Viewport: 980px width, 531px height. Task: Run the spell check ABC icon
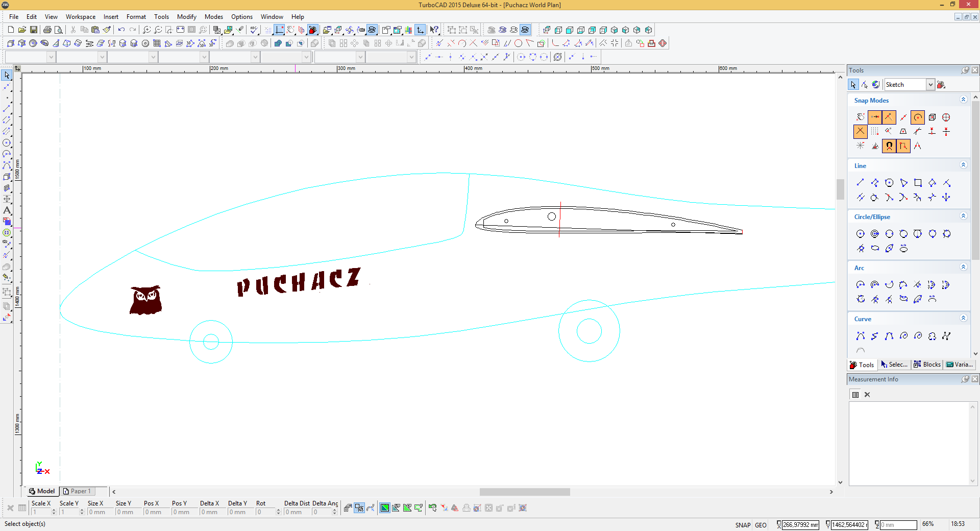coord(254,30)
